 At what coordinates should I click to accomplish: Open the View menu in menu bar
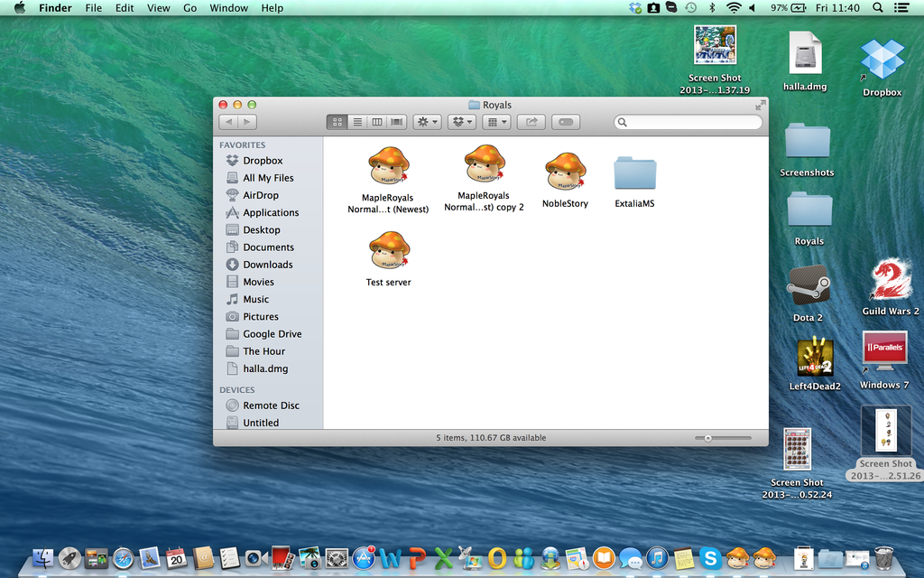pyautogui.click(x=158, y=8)
